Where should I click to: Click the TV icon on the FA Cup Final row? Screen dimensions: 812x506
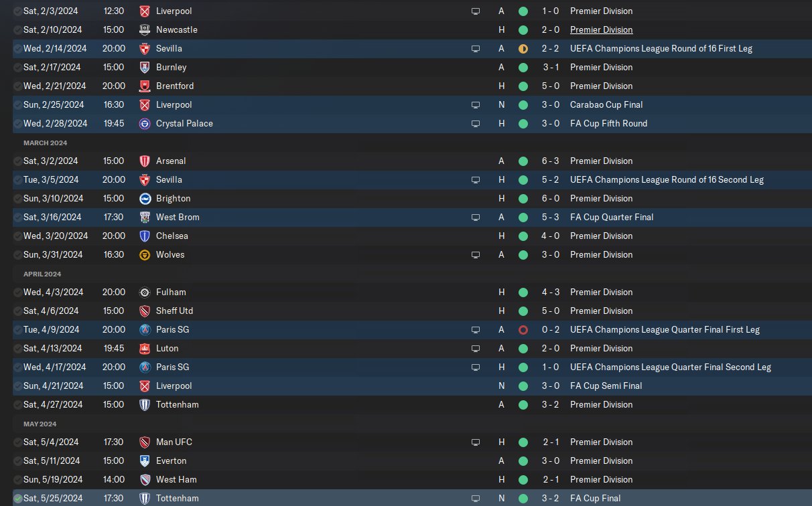[476, 499]
